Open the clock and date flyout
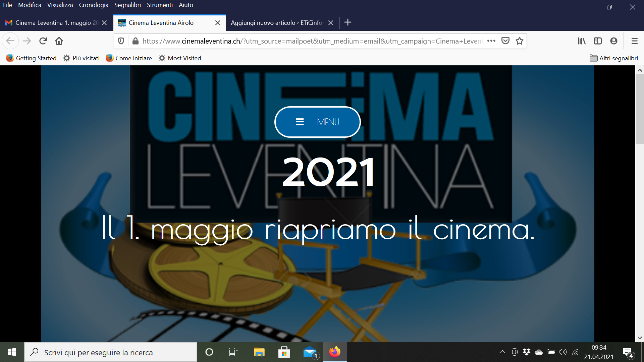Screen dimensions: 644x362 (599, 352)
